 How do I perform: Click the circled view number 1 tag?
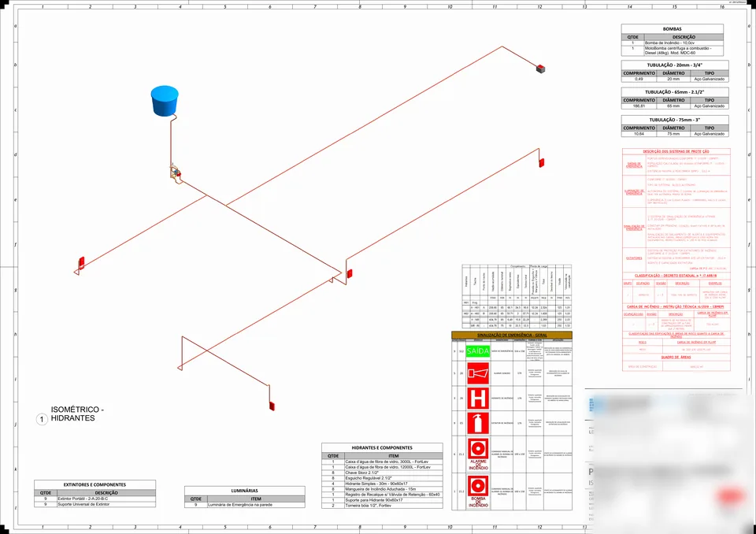[x=42, y=419]
